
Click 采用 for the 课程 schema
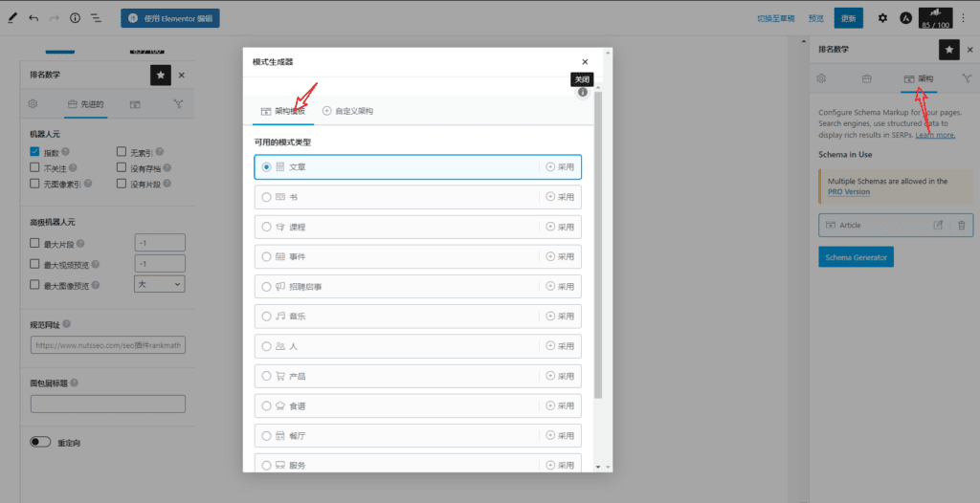560,227
